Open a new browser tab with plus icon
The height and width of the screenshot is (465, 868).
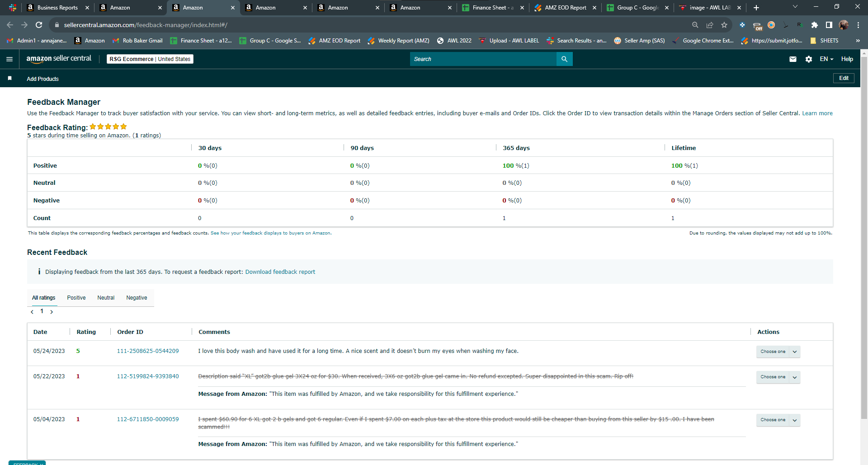pyautogui.click(x=756, y=8)
